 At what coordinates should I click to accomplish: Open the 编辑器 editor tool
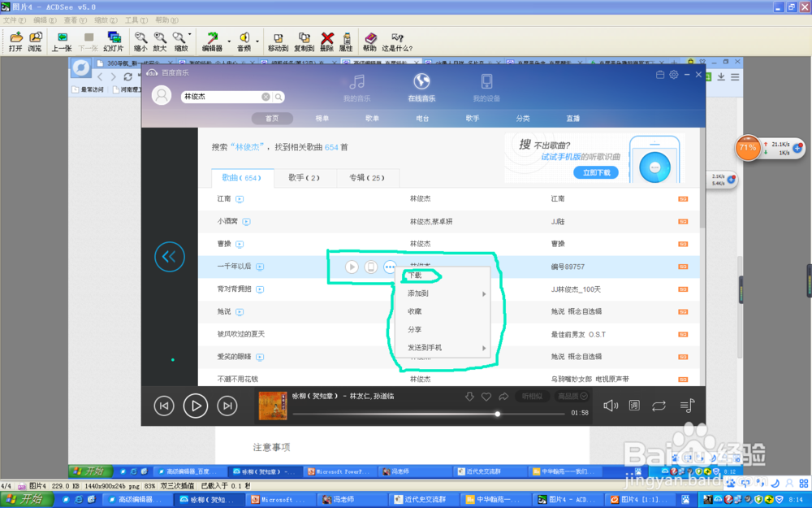212,41
